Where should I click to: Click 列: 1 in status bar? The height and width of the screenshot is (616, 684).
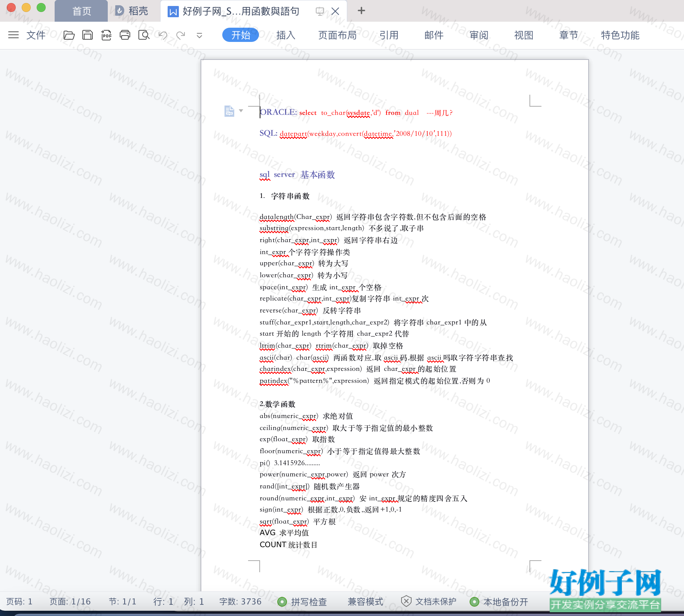tap(194, 601)
